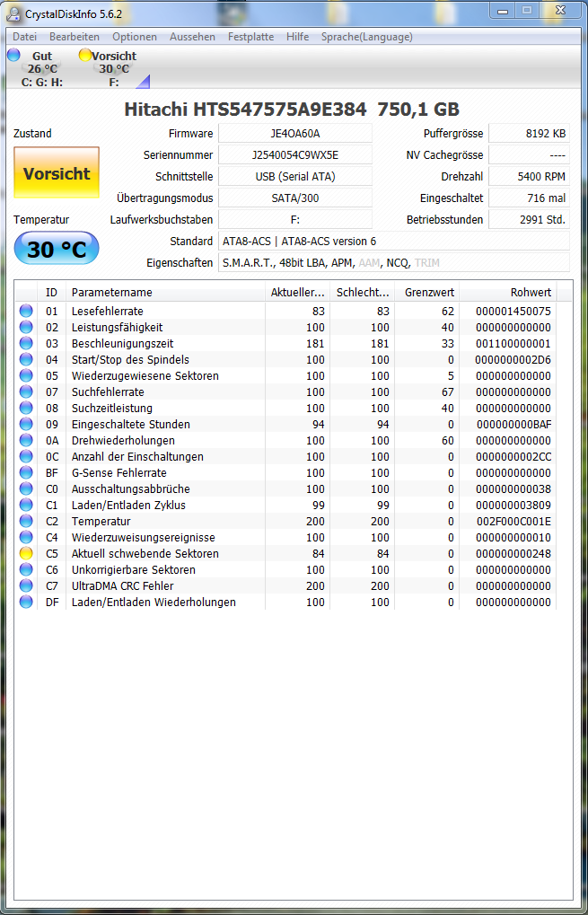Screen dimensions: 588x915
Task: Click the status circle of Suchzeitleistung row
Action: click(x=26, y=408)
